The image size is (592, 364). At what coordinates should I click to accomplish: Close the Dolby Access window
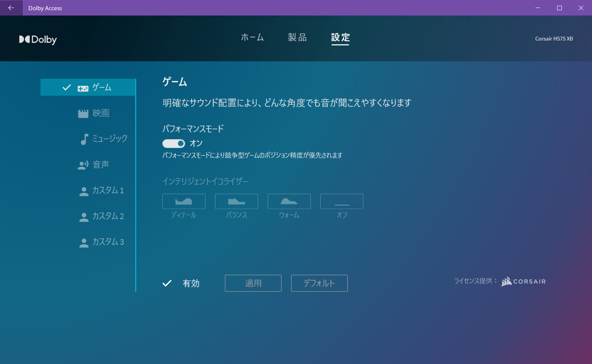pyautogui.click(x=582, y=8)
